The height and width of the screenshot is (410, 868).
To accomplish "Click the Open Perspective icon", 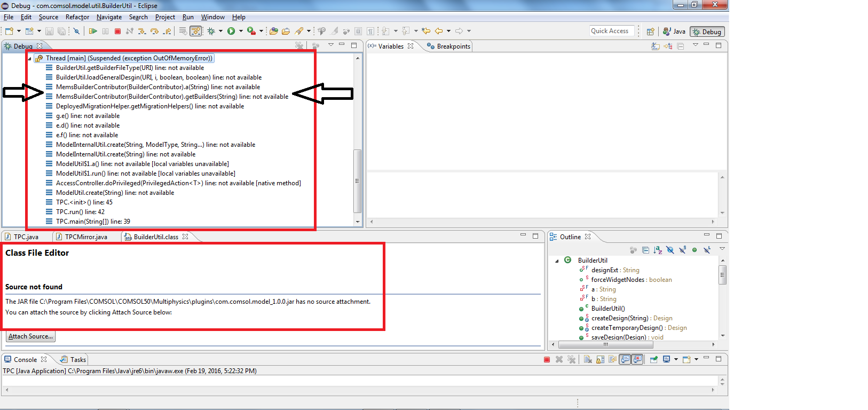I will point(650,31).
